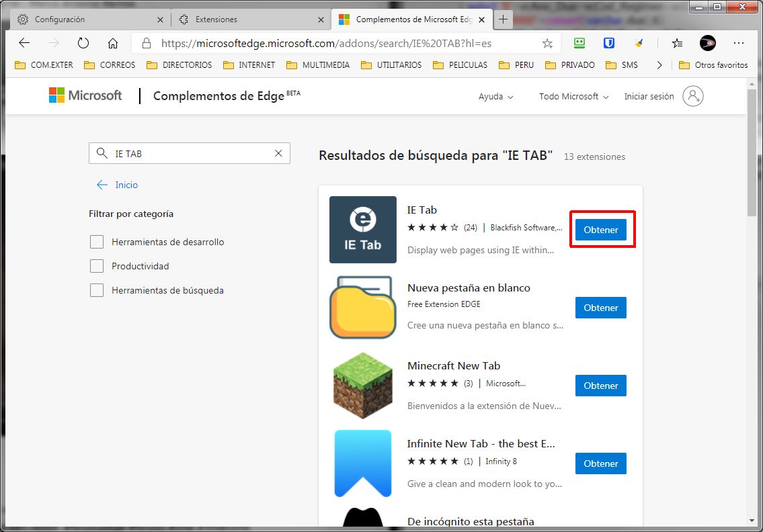Open the user profile avatar in toolbar
Image resolution: width=763 pixels, height=532 pixels.
click(707, 43)
